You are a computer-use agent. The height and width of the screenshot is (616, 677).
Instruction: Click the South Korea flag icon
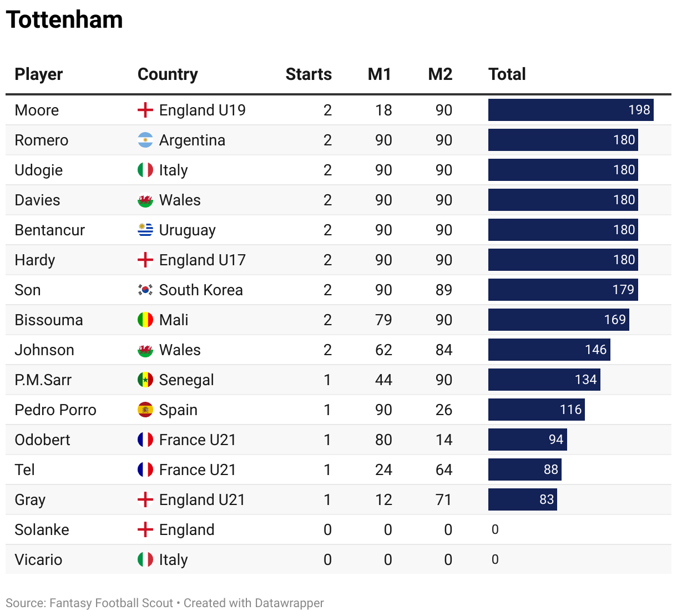coord(145,290)
